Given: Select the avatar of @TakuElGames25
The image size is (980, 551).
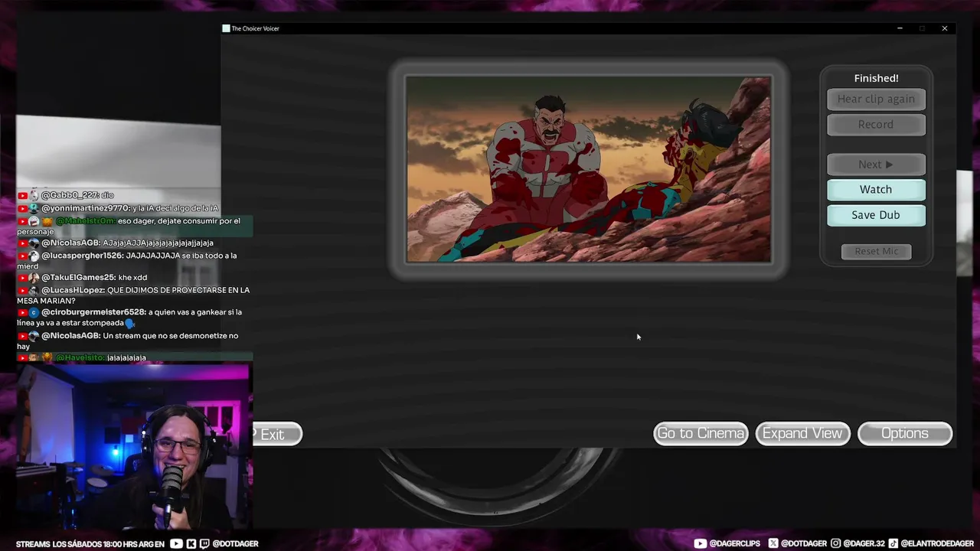Looking at the screenshot, I should (x=34, y=278).
